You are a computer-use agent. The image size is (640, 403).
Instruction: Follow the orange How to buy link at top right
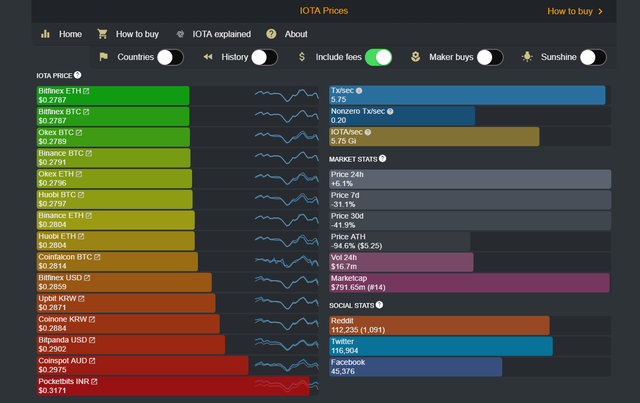[x=570, y=11]
